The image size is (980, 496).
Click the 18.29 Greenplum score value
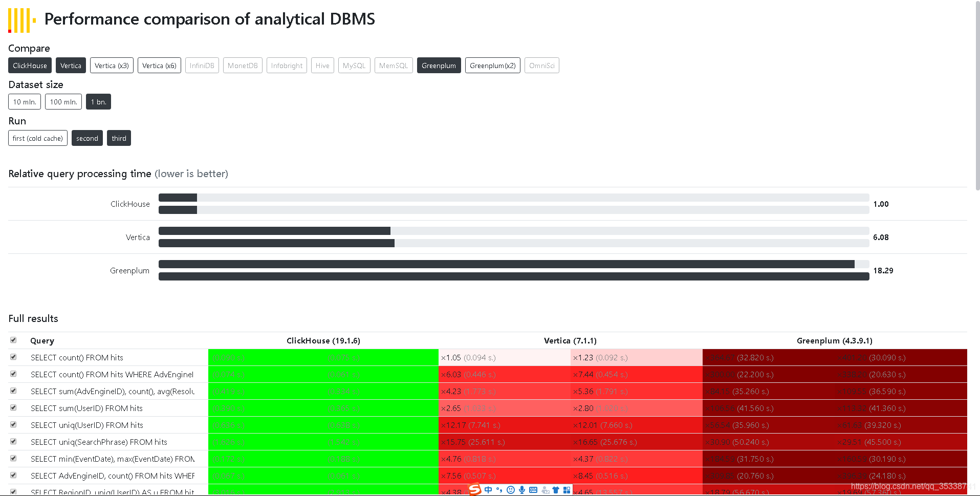coord(883,270)
